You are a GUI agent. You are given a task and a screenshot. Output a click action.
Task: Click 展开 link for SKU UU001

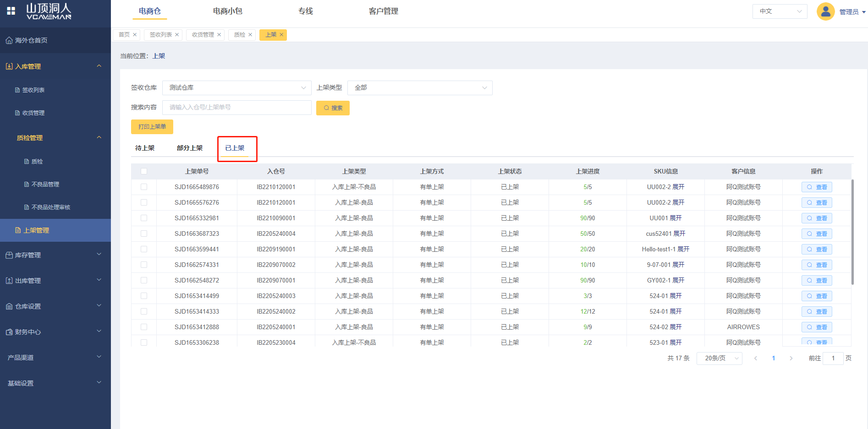click(676, 218)
